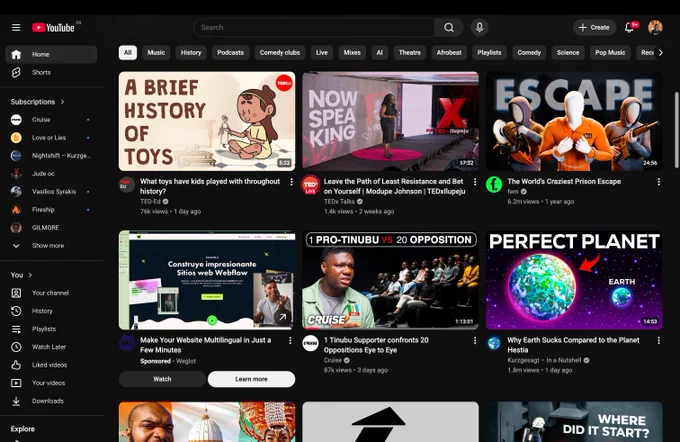Click the Create button
The image size is (680, 442).
pyautogui.click(x=594, y=27)
